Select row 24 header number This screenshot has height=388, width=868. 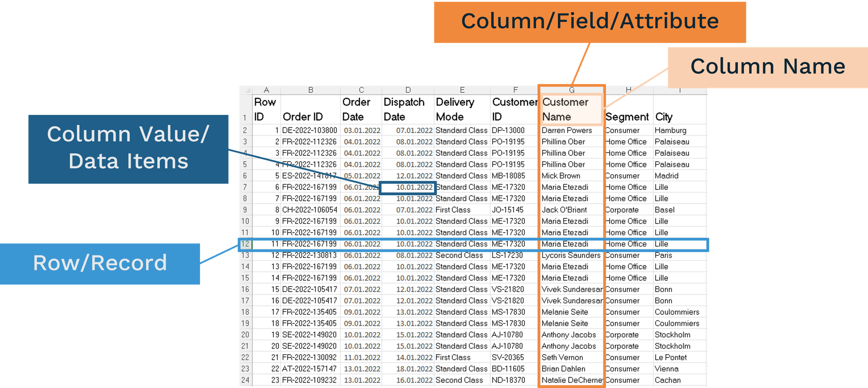tap(245, 380)
